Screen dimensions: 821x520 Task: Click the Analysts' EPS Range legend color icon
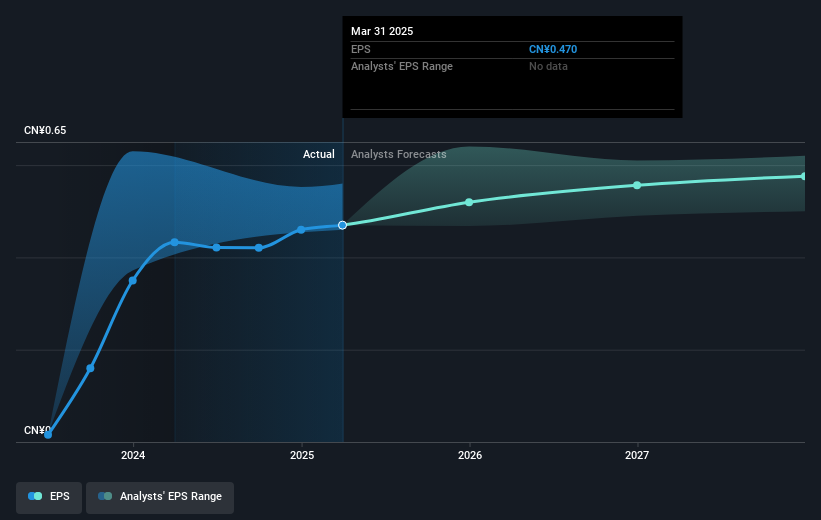(x=105, y=496)
